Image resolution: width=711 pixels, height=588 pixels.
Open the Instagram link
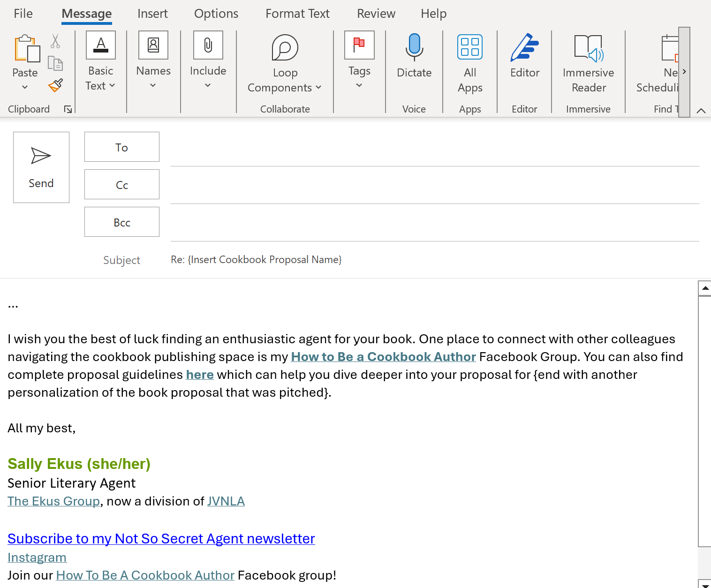pos(37,558)
